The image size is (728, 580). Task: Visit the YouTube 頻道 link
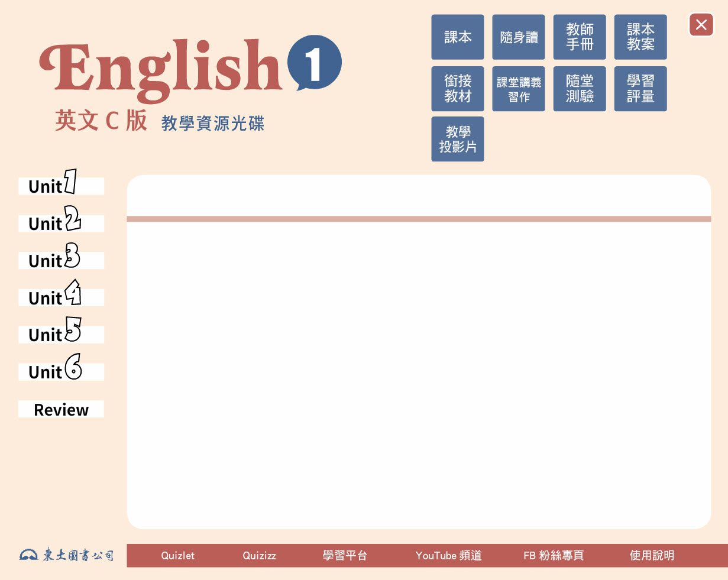448,556
